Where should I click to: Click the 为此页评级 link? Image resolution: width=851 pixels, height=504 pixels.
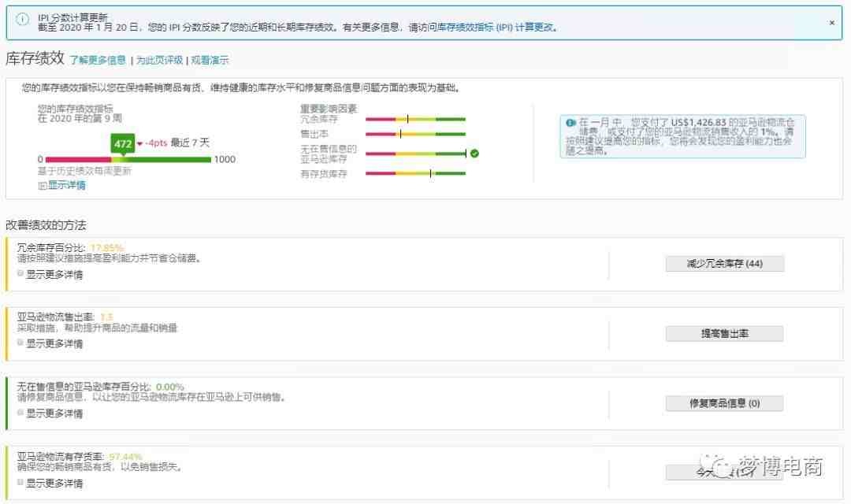click(159, 60)
